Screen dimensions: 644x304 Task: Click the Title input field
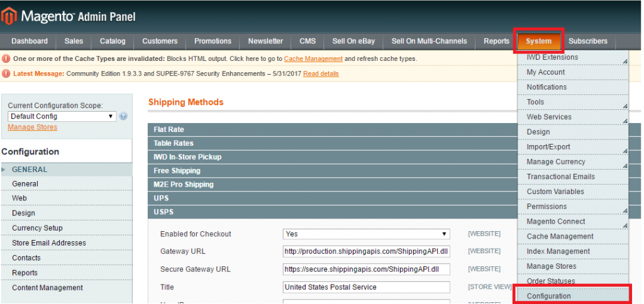coord(367,287)
